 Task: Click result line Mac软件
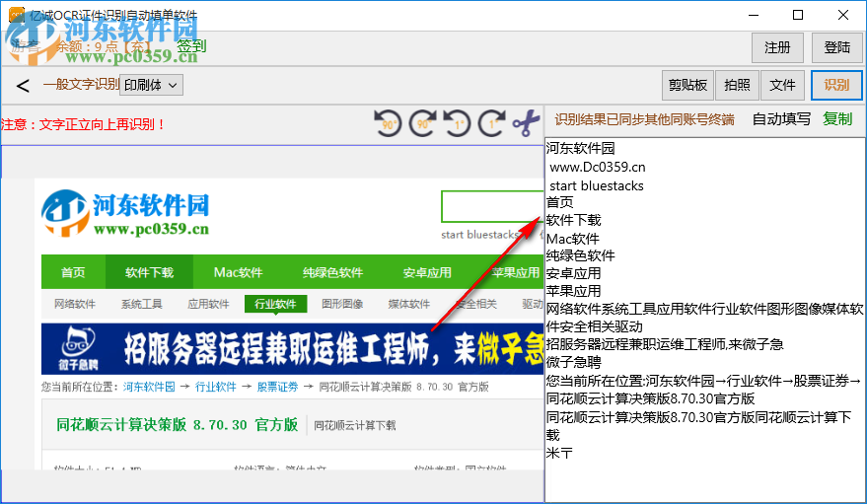point(573,239)
